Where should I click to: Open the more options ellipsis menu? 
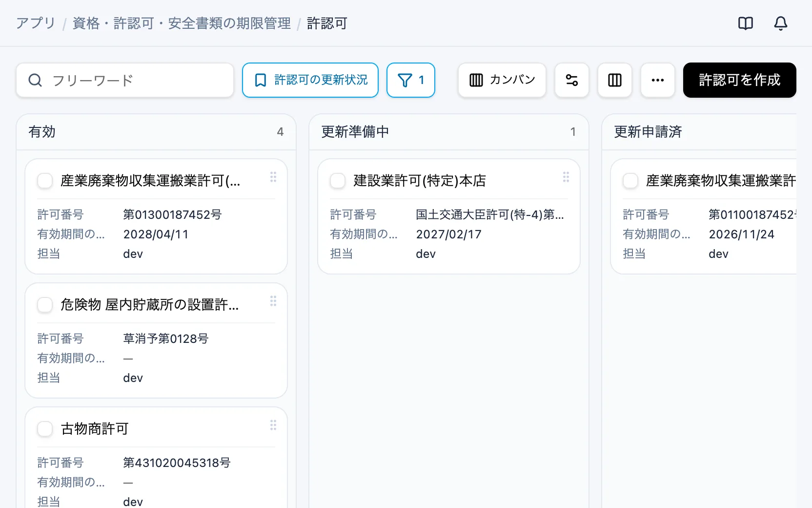point(658,80)
